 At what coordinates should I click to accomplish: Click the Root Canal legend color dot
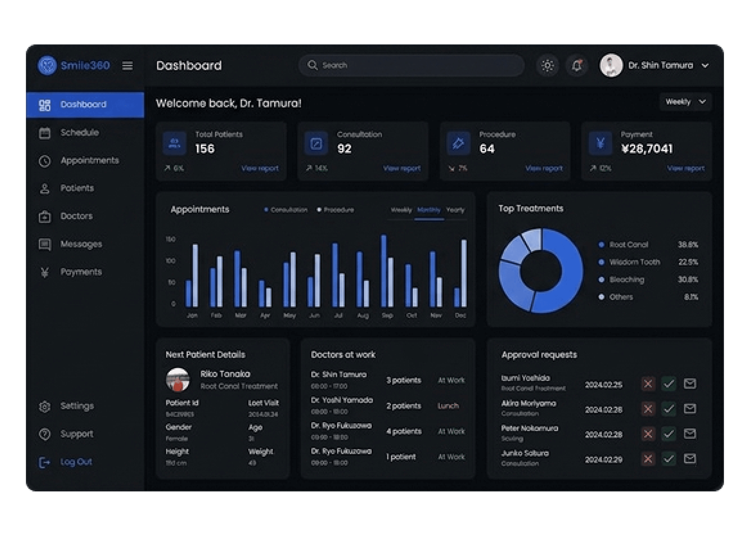click(602, 245)
